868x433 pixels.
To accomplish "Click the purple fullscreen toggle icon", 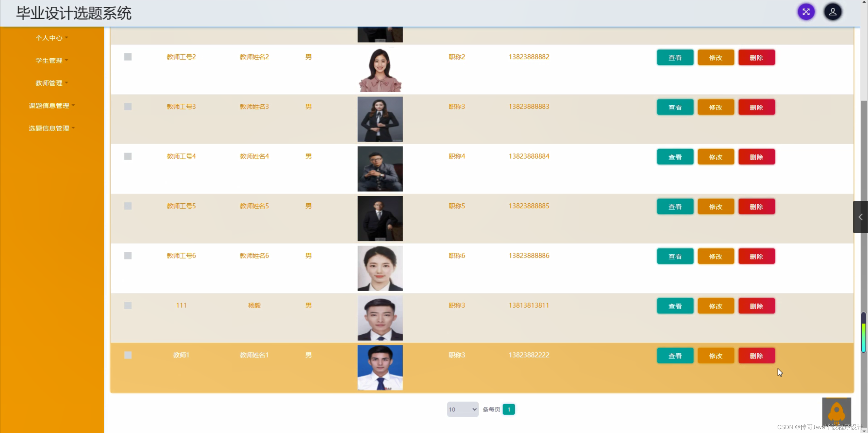I will coord(806,12).
